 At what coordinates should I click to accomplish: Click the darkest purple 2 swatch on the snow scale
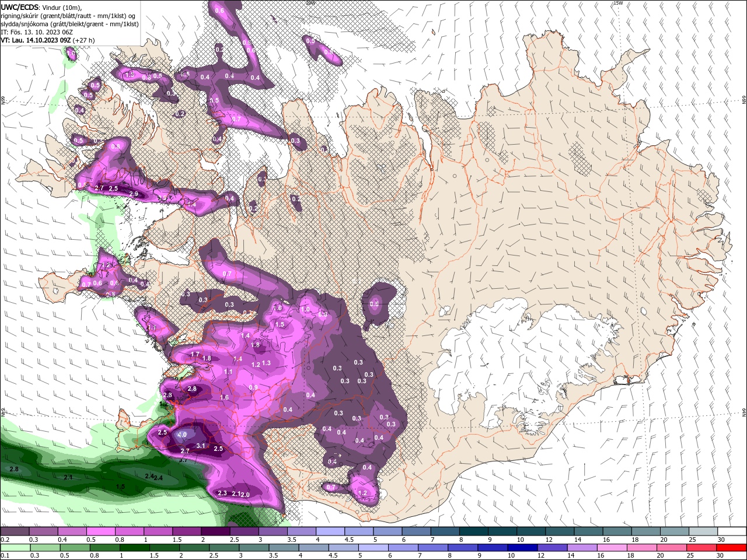(x=215, y=531)
